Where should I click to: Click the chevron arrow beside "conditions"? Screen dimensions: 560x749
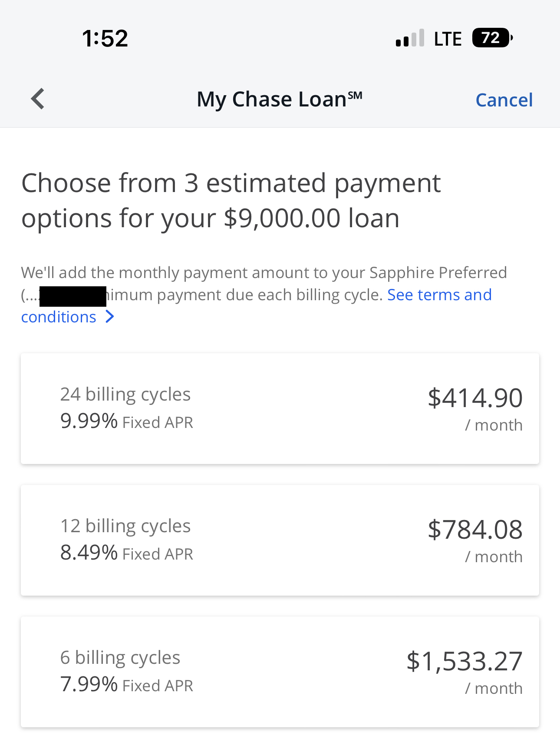point(110,317)
